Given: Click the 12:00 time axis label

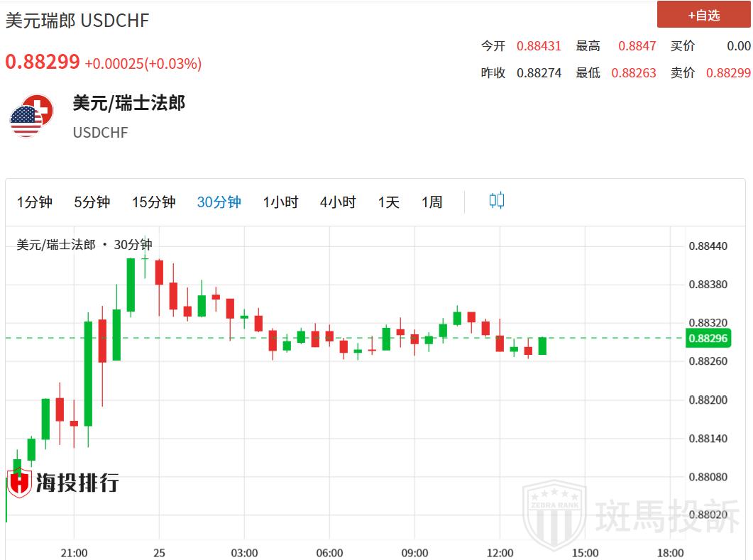Looking at the screenshot, I should (x=500, y=553).
